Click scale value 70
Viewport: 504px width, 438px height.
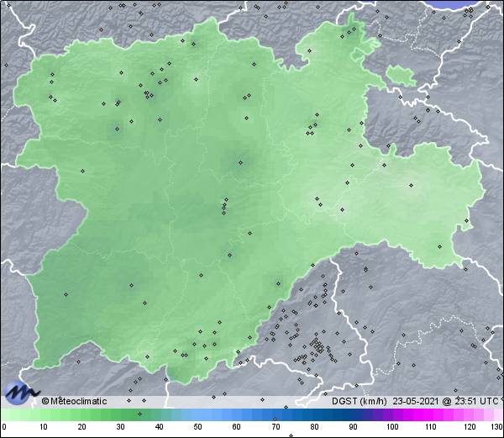click(x=276, y=427)
